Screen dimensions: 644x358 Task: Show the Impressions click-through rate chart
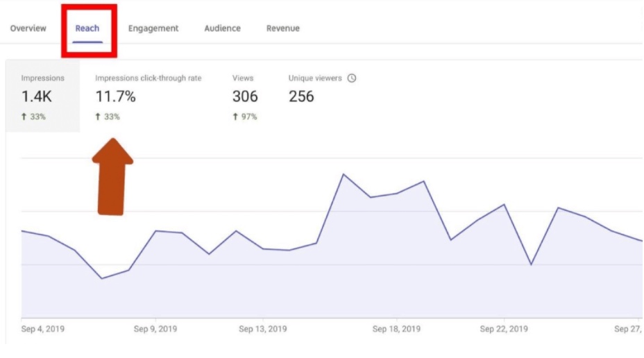(x=149, y=96)
